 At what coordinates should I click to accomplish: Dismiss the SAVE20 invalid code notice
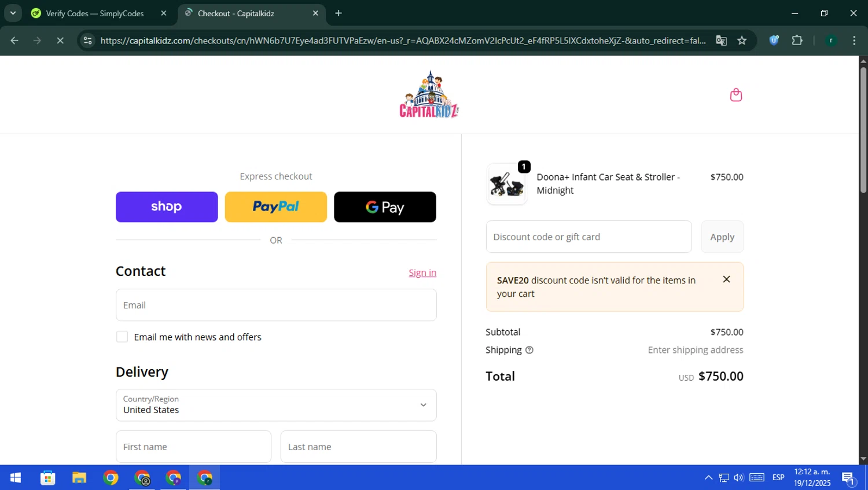point(726,279)
